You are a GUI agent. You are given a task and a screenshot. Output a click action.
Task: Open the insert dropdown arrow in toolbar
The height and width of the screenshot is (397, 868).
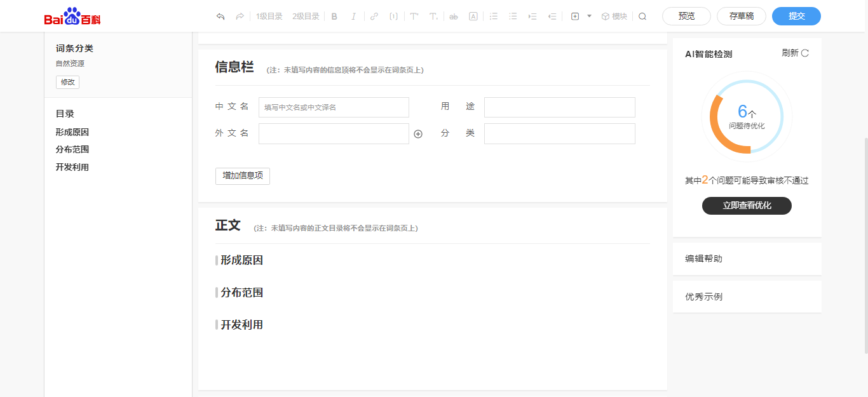[x=589, y=17]
